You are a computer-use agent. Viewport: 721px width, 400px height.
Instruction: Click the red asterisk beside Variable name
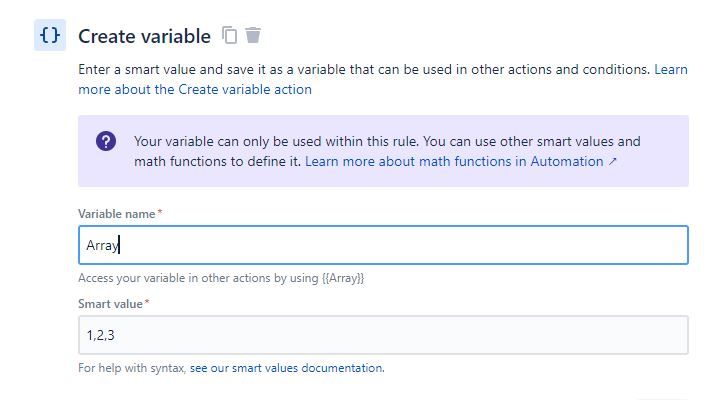160,212
